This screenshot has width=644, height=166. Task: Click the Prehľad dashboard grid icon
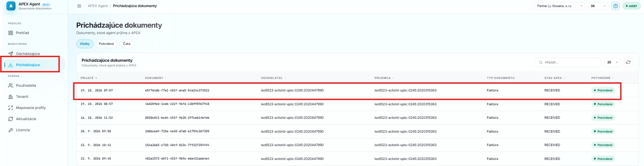click(x=10, y=33)
